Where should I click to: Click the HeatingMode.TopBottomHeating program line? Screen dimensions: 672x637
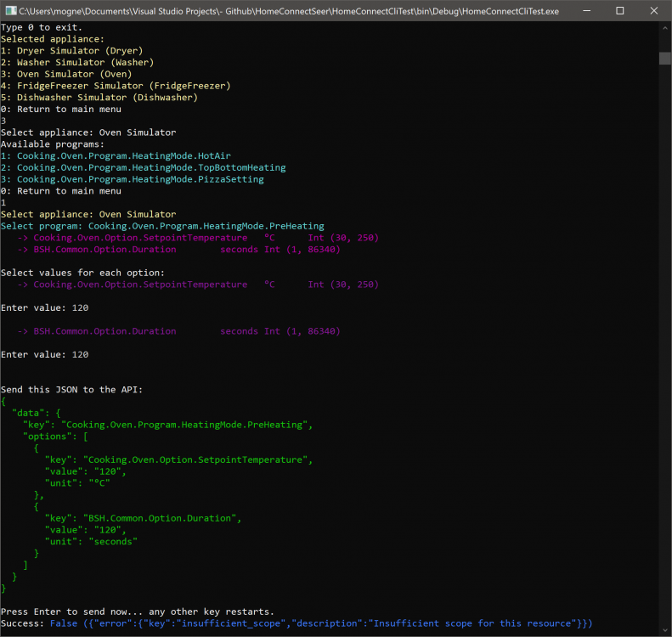click(143, 168)
